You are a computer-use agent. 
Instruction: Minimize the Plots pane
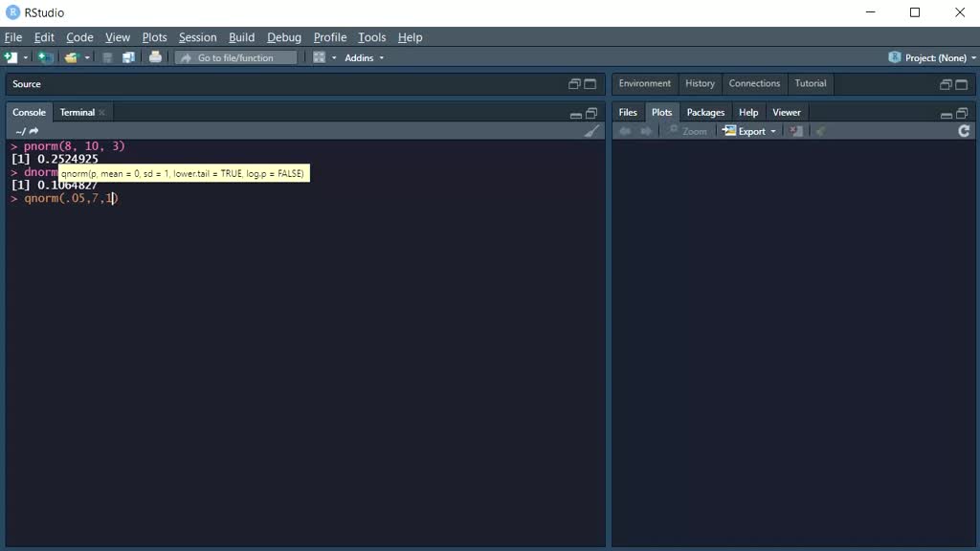tap(947, 115)
